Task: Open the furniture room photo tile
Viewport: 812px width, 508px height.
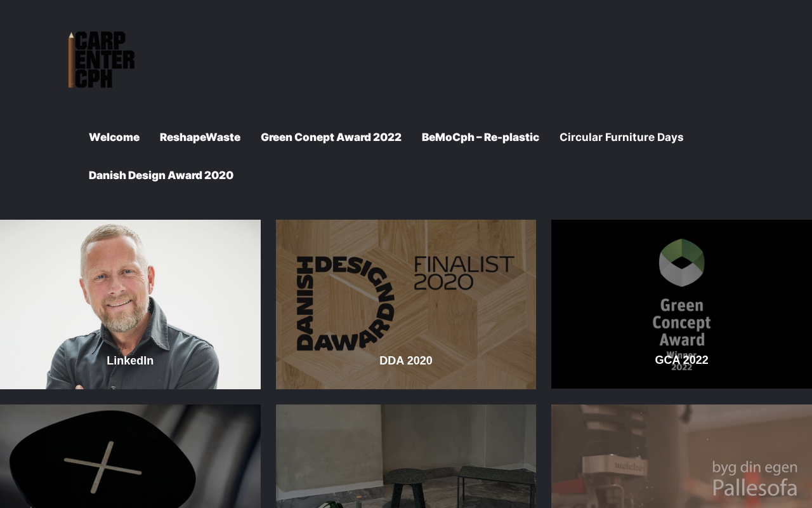Action: coord(406,456)
